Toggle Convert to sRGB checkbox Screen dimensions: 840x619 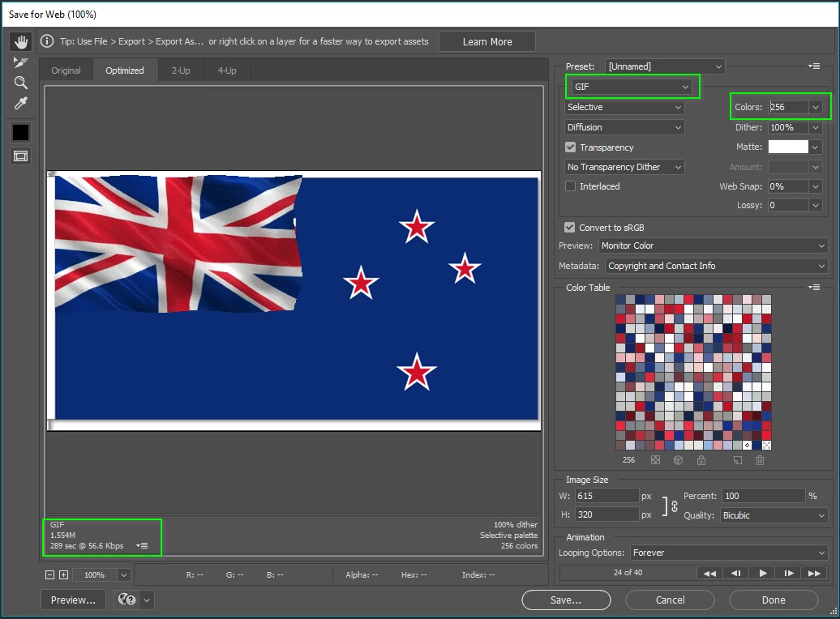coord(569,227)
